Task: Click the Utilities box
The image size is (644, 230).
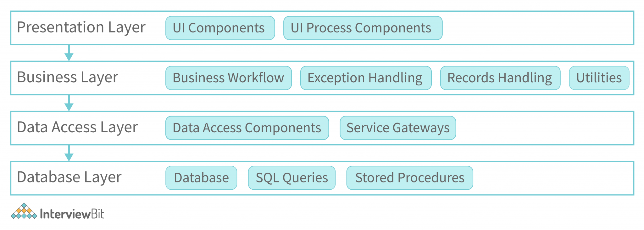Action: pyautogui.click(x=599, y=78)
